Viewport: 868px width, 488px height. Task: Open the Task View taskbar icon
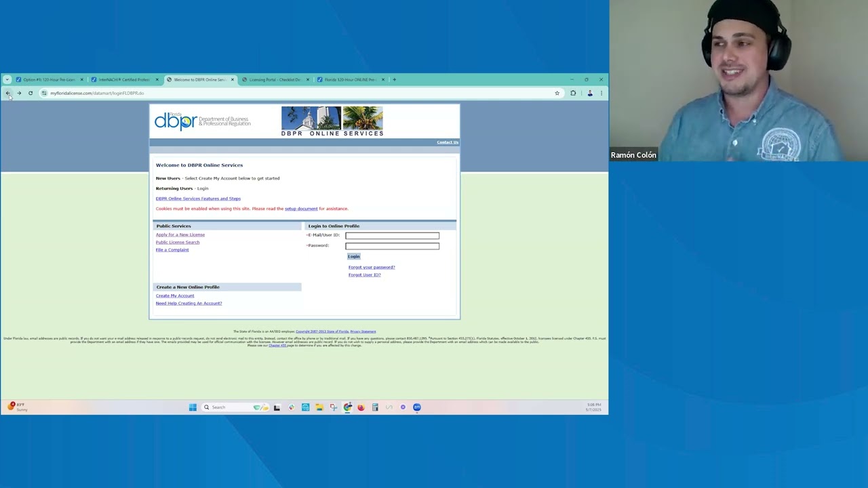[x=277, y=407]
